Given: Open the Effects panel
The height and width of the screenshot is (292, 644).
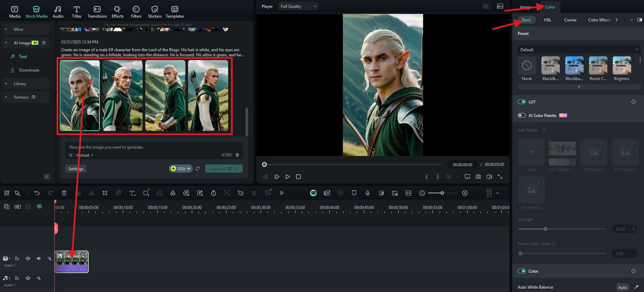Looking at the screenshot, I should [117, 12].
